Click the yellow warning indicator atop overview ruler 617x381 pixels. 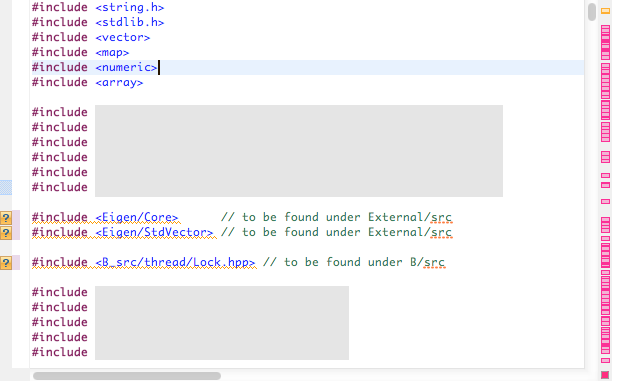tap(605, 11)
